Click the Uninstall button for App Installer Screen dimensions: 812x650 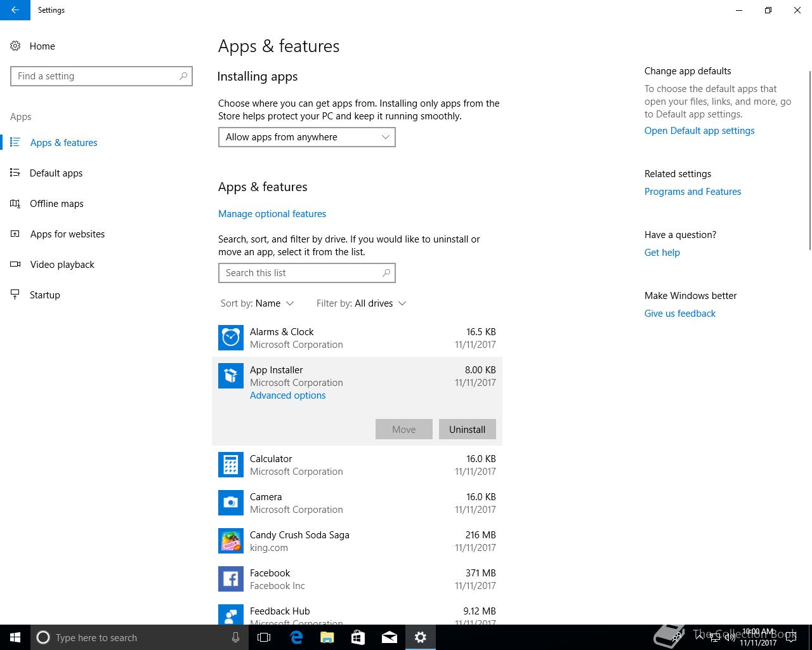pyautogui.click(x=468, y=429)
